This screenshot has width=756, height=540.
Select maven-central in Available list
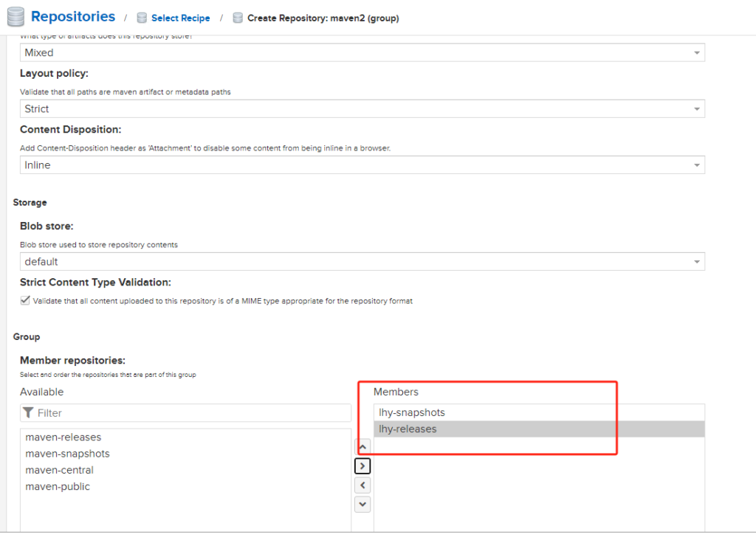[60, 470]
